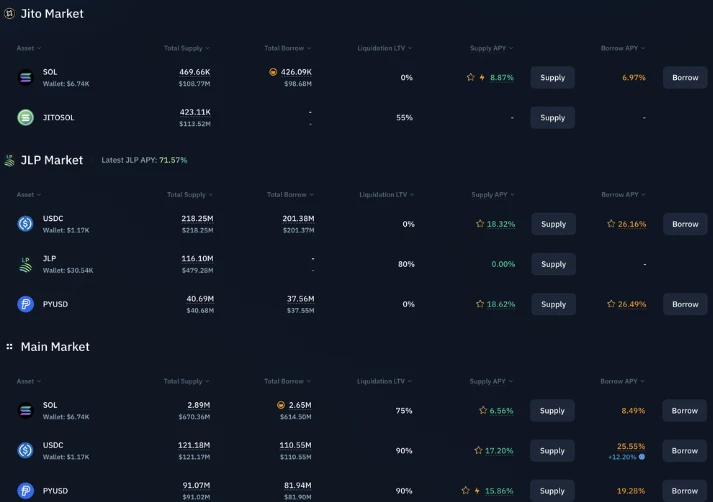The height and width of the screenshot is (502, 713).
Task: Sort Jito Market by Total Supply column
Action: point(187,48)
